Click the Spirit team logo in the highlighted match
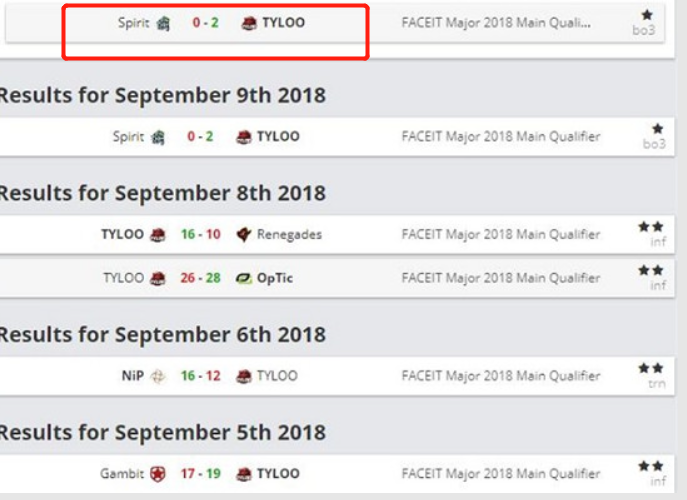Screen dimensions: 687x500 (x=163, y=23)
